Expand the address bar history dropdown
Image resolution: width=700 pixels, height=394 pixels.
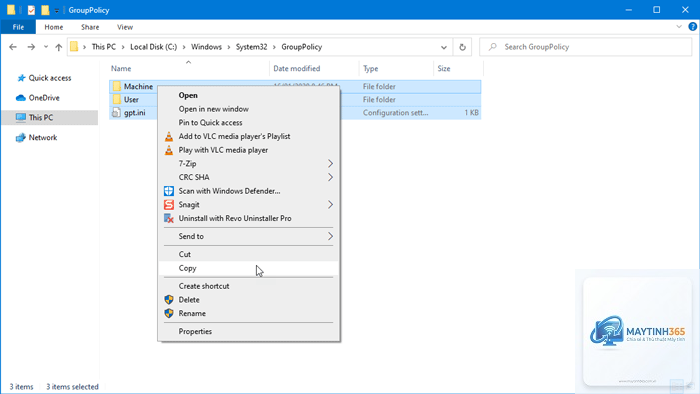pyautogui.click(x=443, y=47)
